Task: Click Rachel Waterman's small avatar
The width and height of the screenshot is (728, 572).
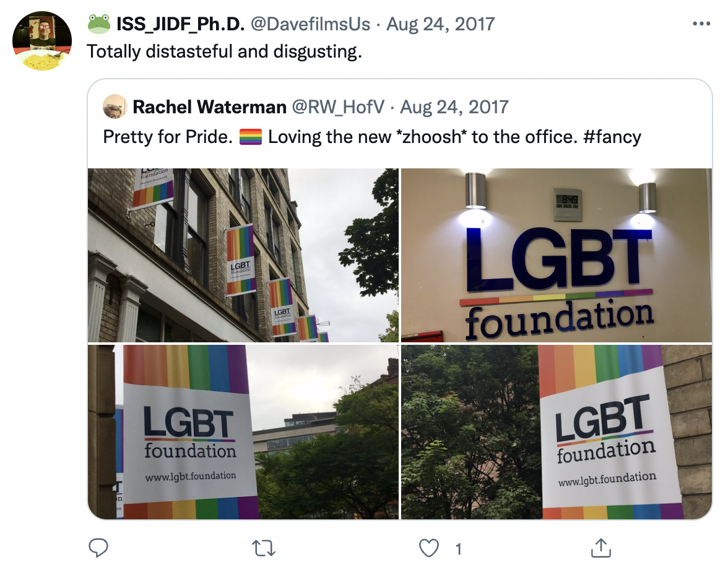Action: tap(115, 106)
